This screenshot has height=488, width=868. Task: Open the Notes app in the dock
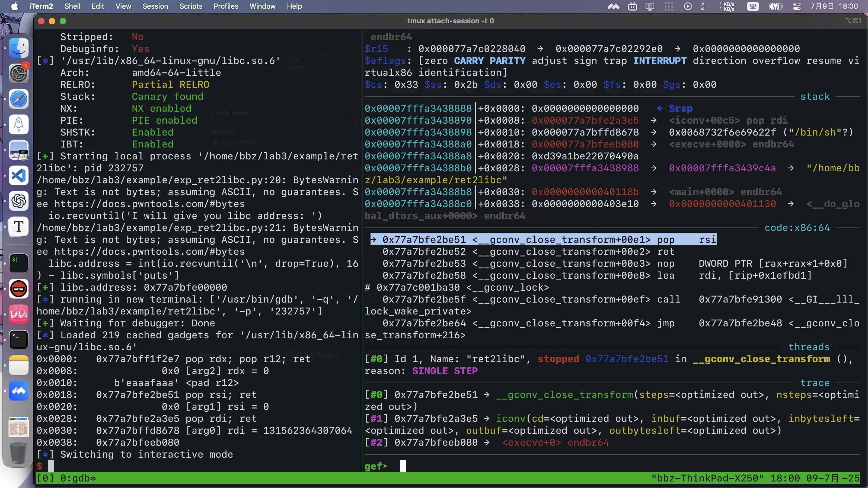coord(18,365)
